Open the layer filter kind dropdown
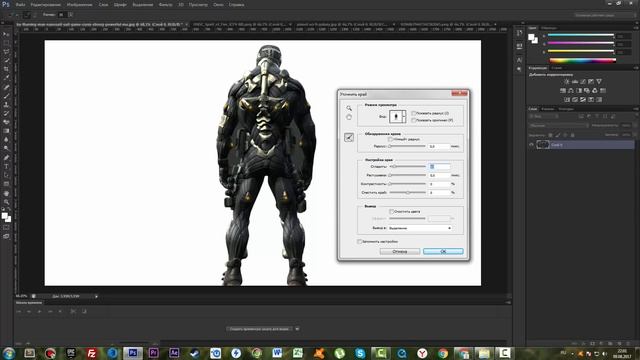The height and width of the screenshot is (360, 640). click(x=544, y=117)
